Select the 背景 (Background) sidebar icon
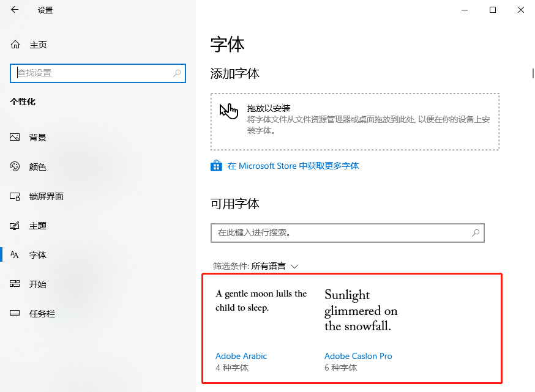 (x=15, y=137)
